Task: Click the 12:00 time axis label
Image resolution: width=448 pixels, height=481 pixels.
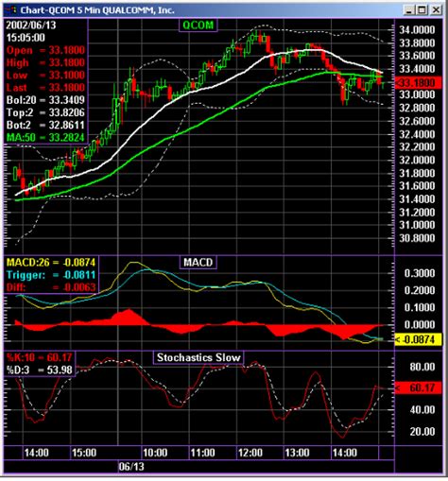Action: pyautogui.click(x=250, y=453)
